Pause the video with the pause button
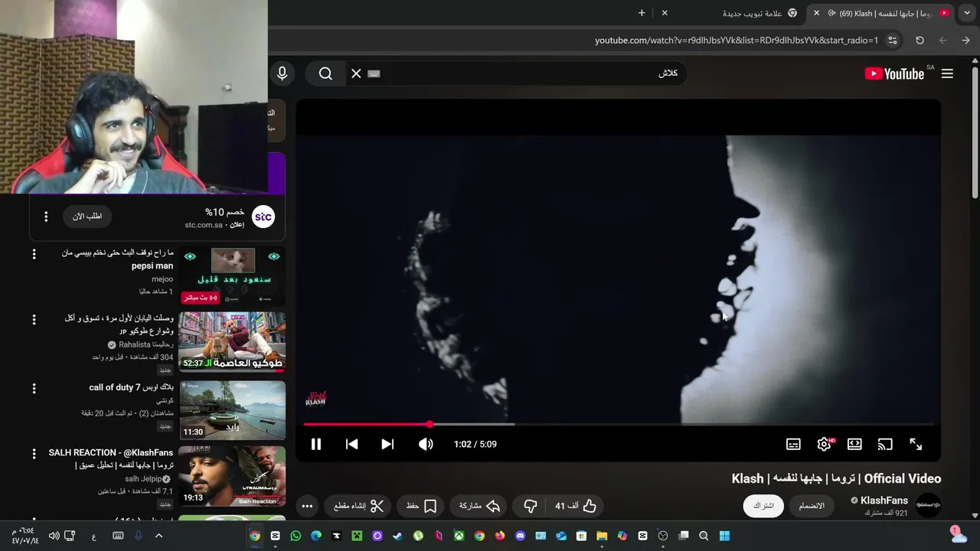980x551 pixels. click(315, 444)
